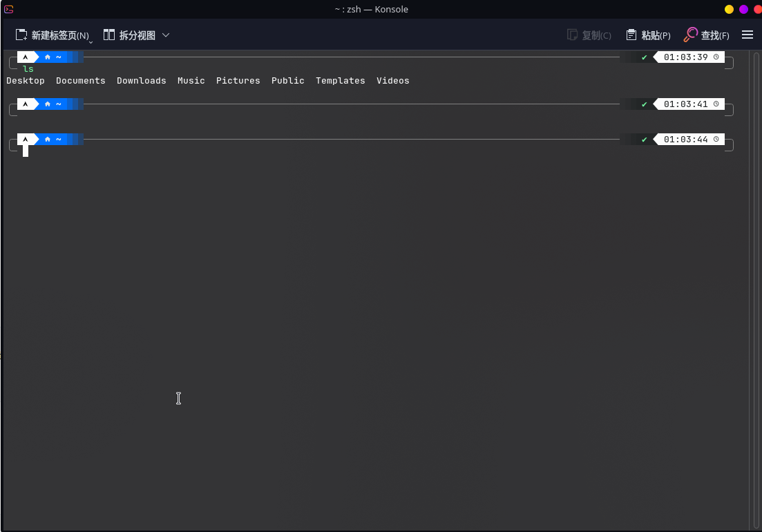Viewport: 762px width, 532px height.
Task: Click the 01:03:39 timestamp
Action: tap(685, 57)
